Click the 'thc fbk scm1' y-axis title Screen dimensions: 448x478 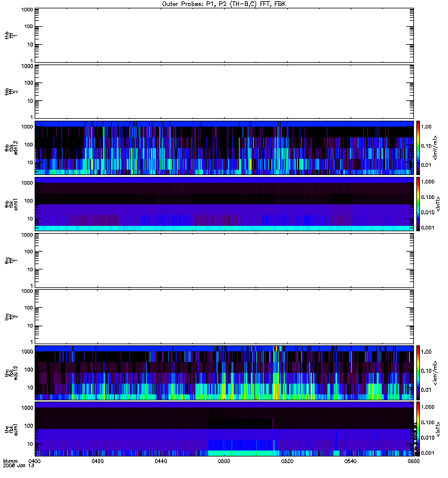(11, 429)
